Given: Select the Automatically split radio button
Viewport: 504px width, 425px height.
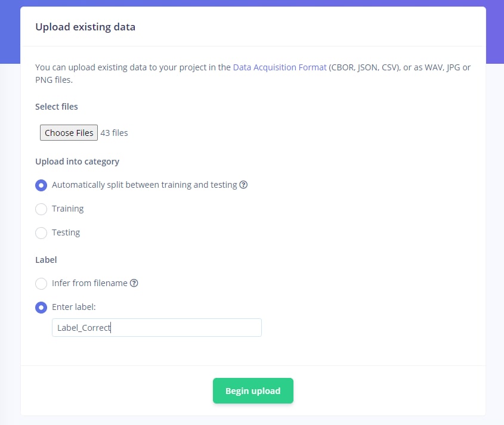Looking at the screenshot, I should tap(41, 185).
